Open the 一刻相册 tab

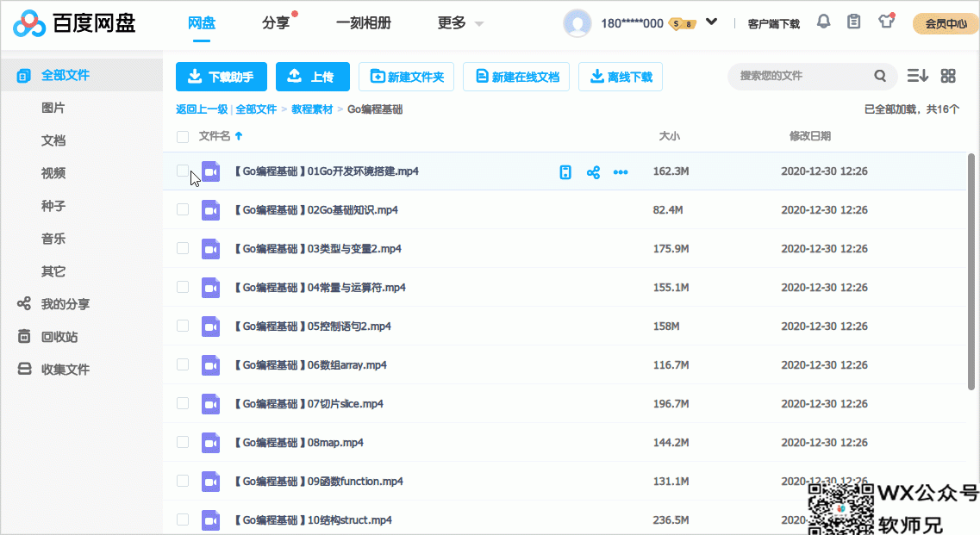[x=364, y=23]
